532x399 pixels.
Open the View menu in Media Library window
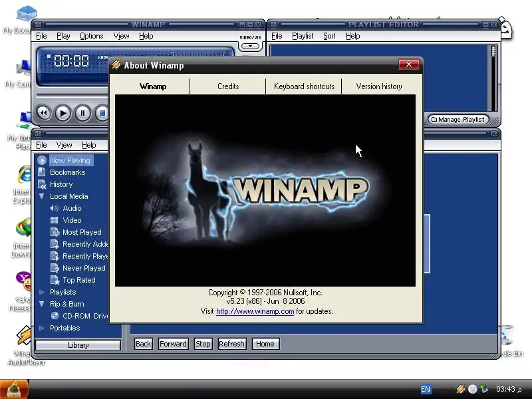click(x=64, y=145)
